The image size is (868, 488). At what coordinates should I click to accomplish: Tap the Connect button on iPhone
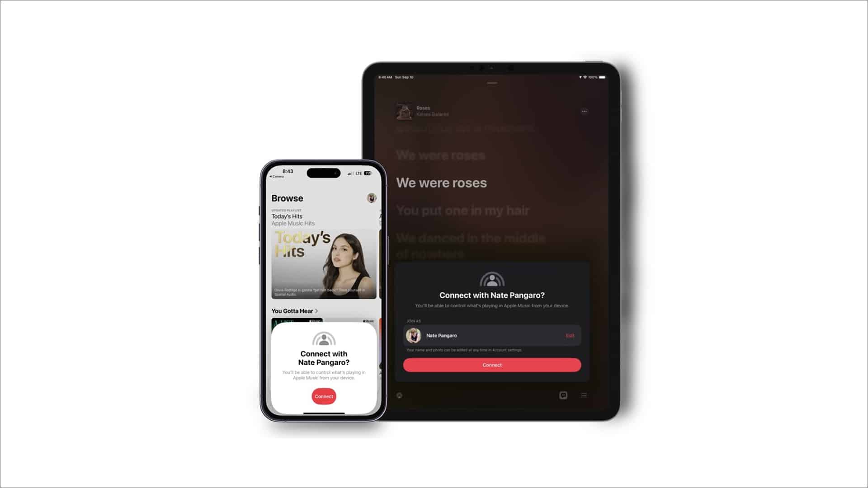coord(323,396)
